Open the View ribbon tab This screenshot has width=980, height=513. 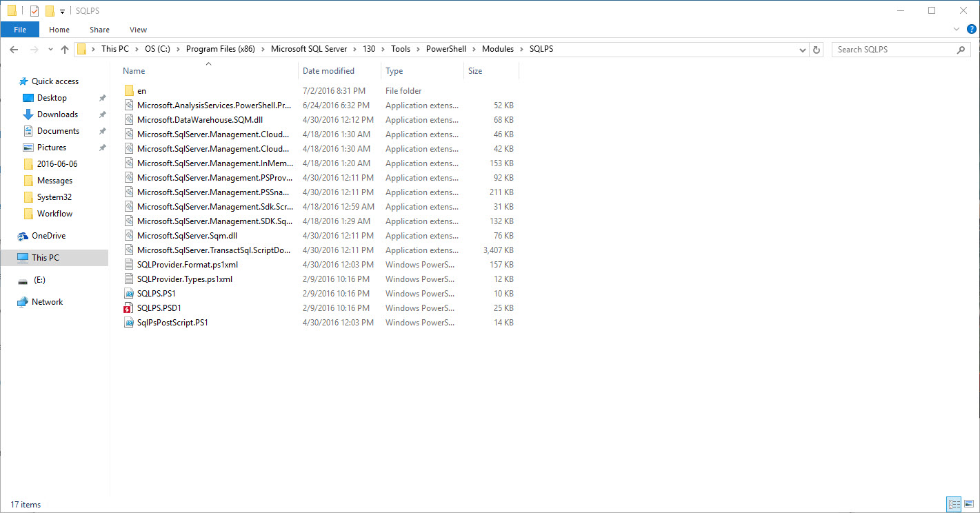[x=138, y=30]
